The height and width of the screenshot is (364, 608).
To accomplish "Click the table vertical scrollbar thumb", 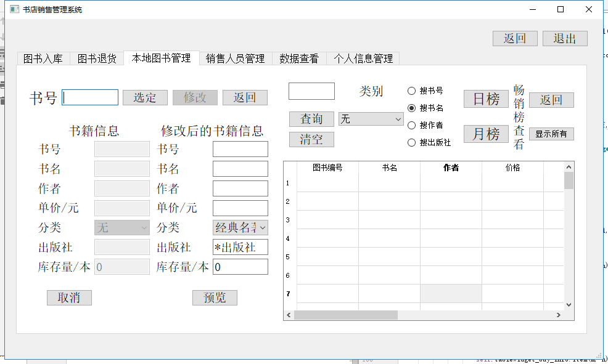I will point(569,180).
